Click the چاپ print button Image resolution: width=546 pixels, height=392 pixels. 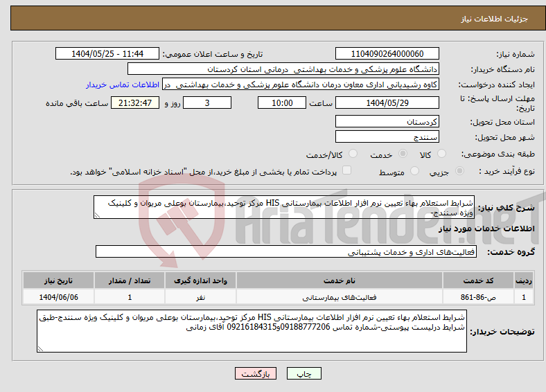tap(304, 373)
